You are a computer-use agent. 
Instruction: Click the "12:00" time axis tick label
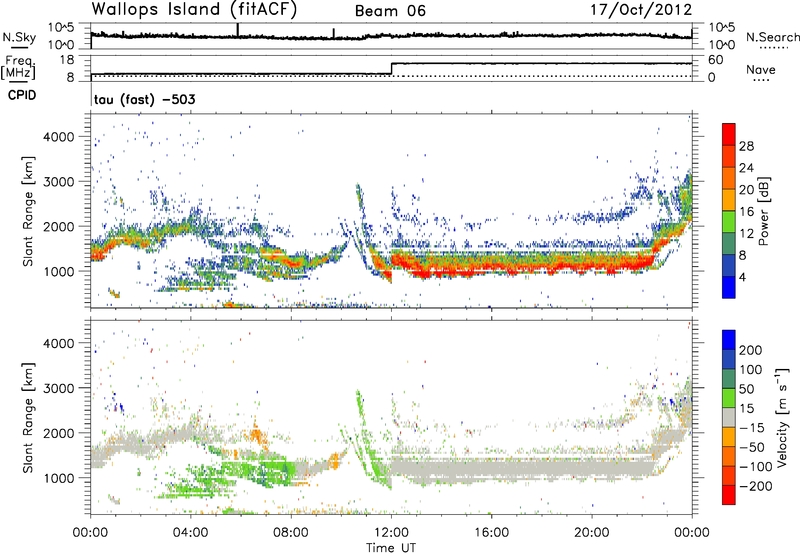point(391,533)
